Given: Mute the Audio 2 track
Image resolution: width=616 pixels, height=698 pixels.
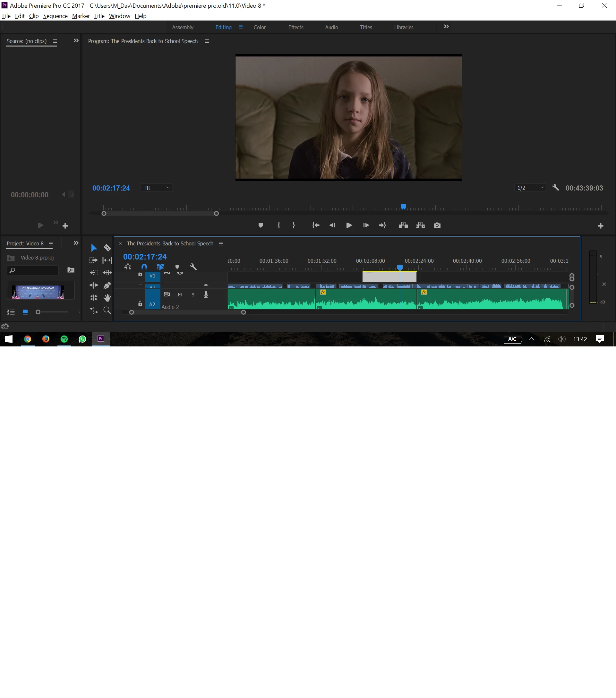Looking at the screenshot, I should point(180,295).
